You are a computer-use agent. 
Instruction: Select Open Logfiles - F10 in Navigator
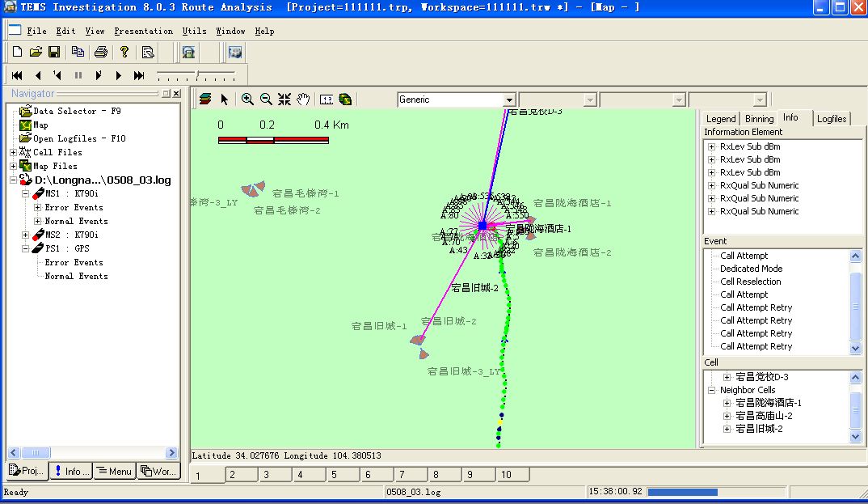[79, 138]
